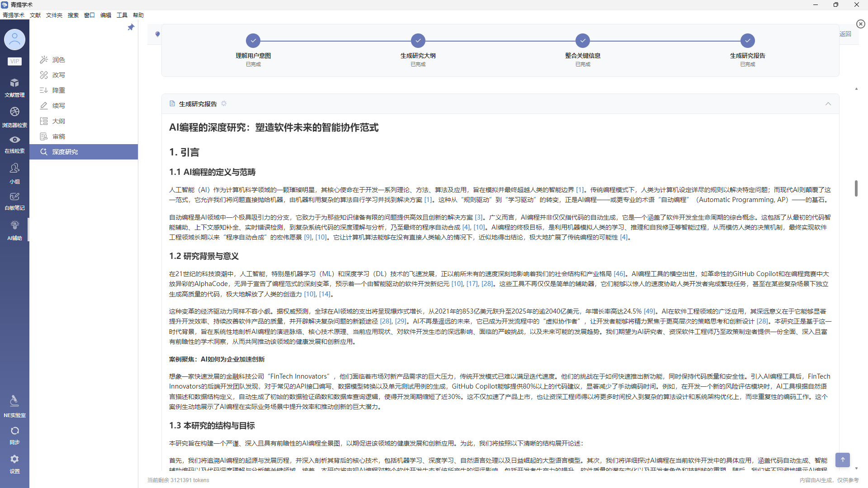Click citation link [46] in the text

pos(619,274)
